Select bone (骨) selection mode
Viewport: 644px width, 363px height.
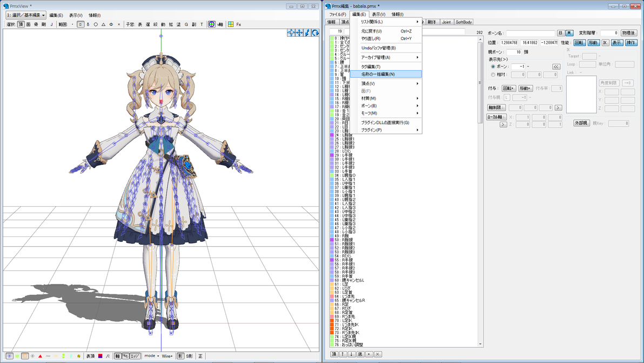pos(36,25)
